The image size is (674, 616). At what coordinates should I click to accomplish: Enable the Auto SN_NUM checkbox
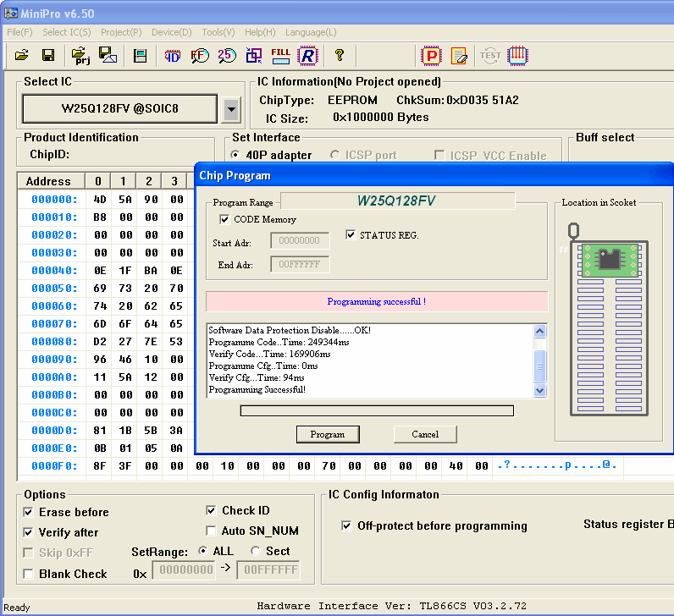coord(212,531)
